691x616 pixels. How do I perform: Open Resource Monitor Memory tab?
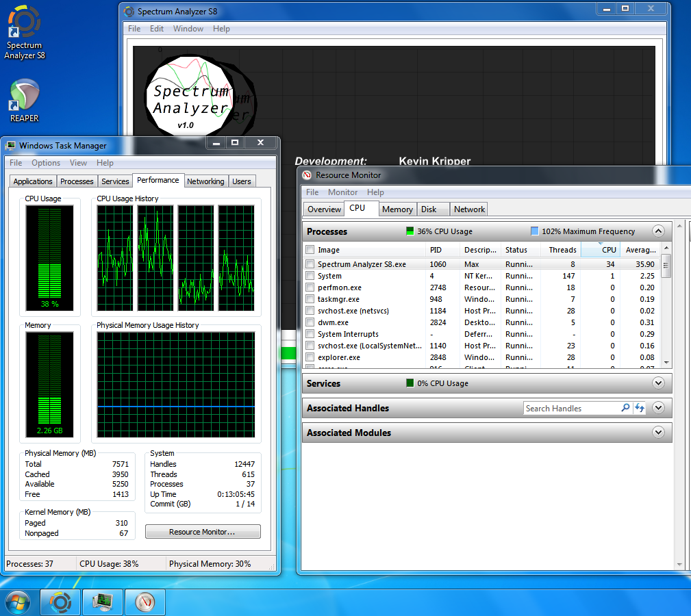(x=397, y=209)
